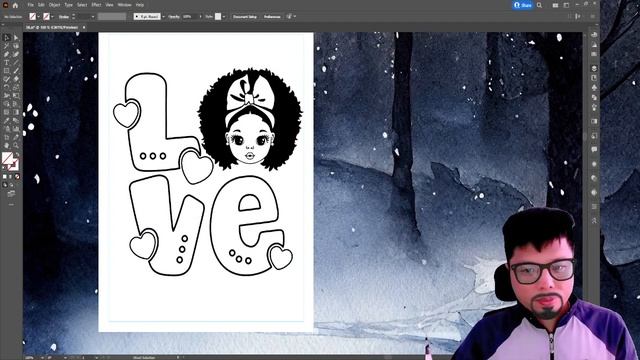This screenshot has width=640, height=360.
Task: Select the Slice tool
Action: click(x=16, y=136)
